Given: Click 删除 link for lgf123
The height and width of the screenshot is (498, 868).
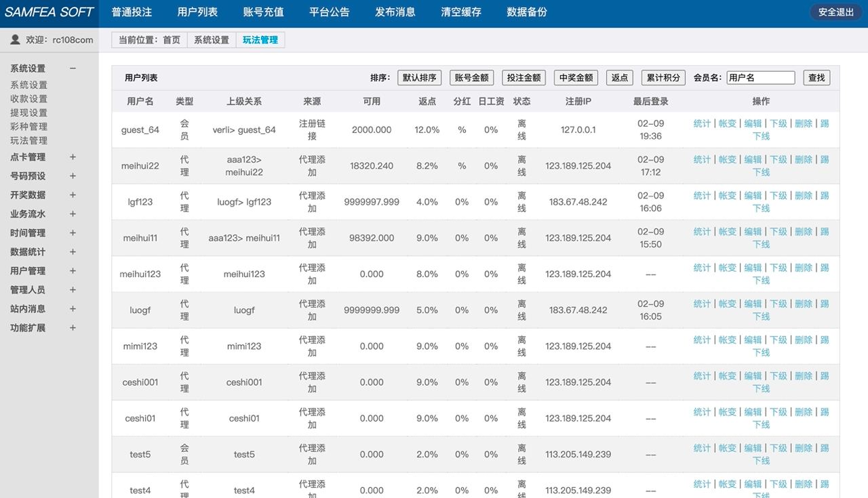Looking at the screenshot, I should tap(804, 195).
